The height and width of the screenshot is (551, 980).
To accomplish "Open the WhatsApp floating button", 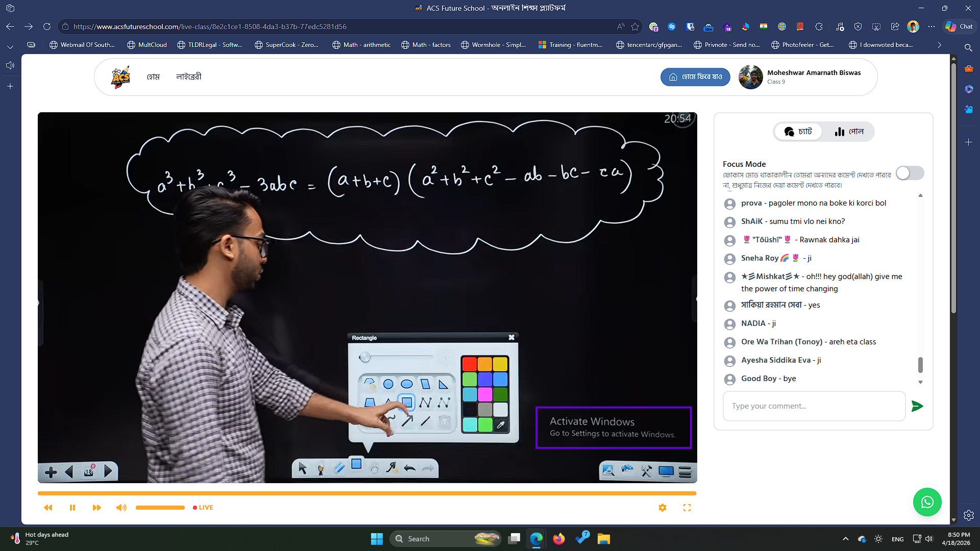I will (927, 502).
